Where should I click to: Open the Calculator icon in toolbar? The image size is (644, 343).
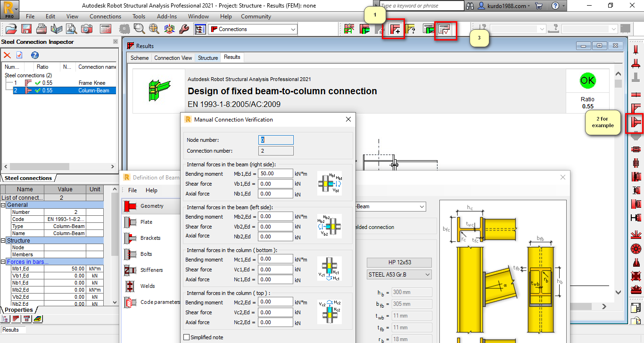pyautogui.click(x=106, y=29)
